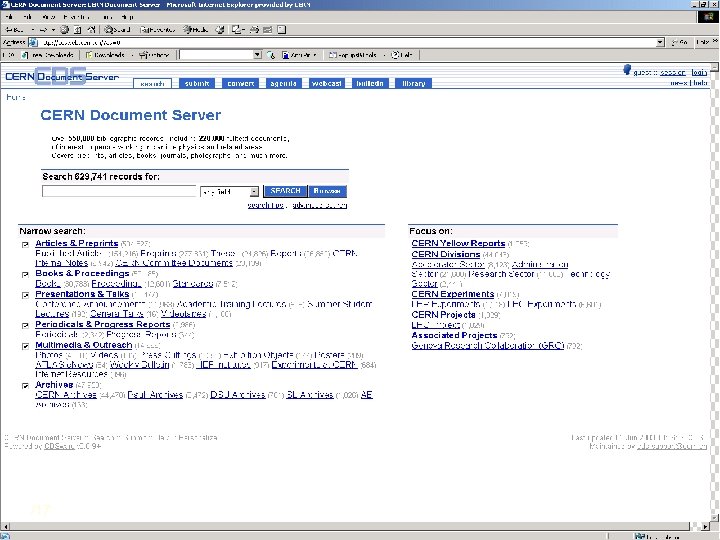Toggle the Archives checkbox
720x540 pixels.
(25, 386)
